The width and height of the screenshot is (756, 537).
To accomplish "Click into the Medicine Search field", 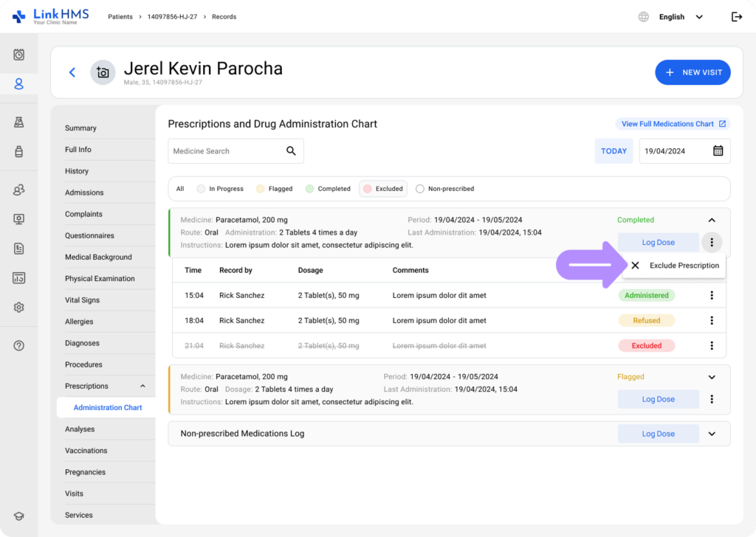I will click(225, 151).
